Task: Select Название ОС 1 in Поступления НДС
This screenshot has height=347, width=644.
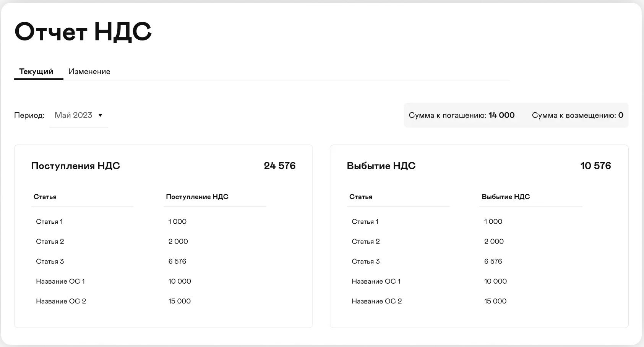Action: coord(60,281)
